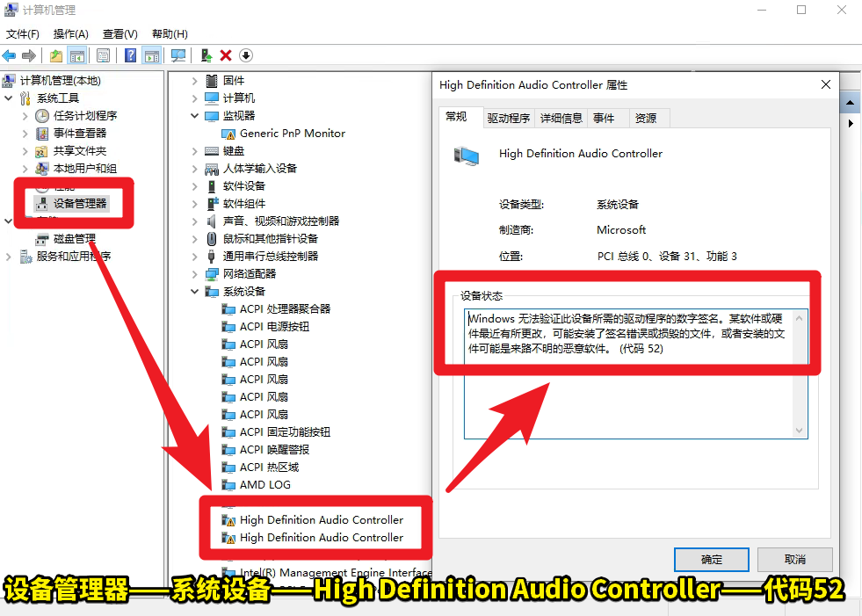Click the red X uninstall device icon
Screen dimensions: 862x616
point(226,55)
